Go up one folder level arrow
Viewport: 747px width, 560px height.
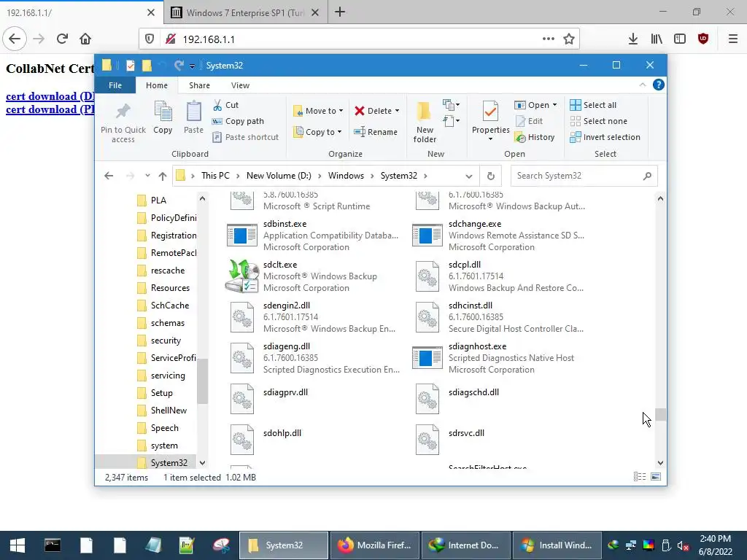pos(163,176)
